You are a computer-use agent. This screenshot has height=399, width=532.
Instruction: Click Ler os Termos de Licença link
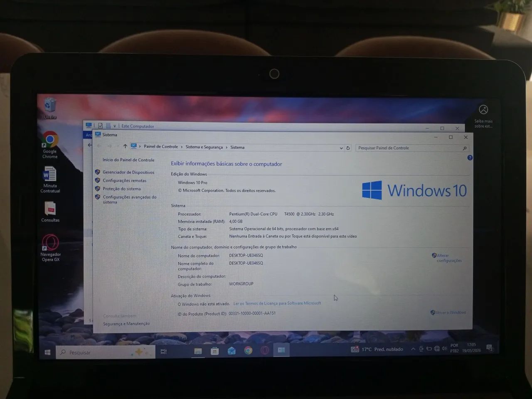277,303
